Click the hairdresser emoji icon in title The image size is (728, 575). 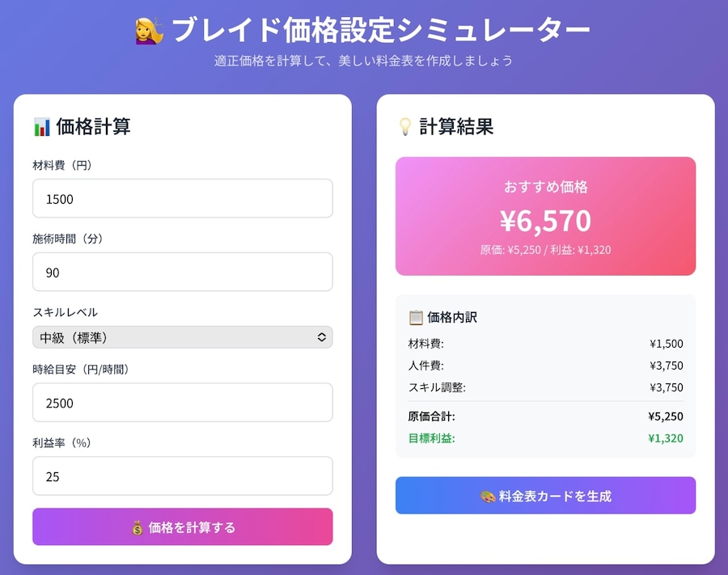(149, 31)
